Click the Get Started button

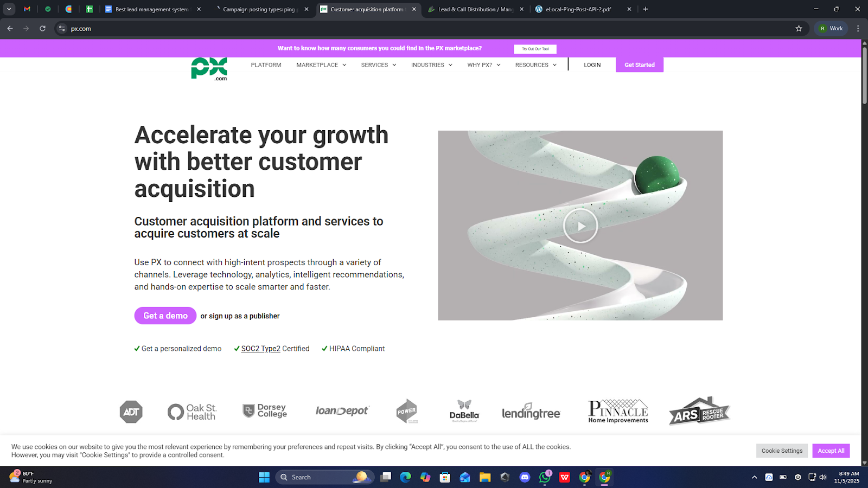pos(640,65)
